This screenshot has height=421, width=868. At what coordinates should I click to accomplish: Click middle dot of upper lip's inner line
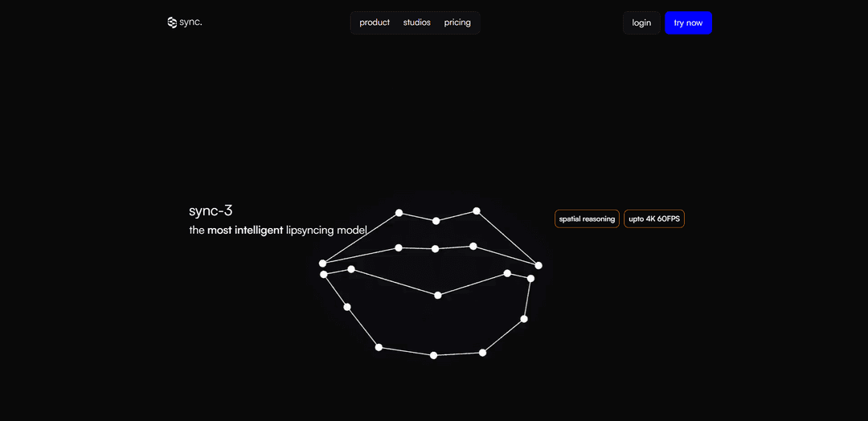(x=435, y=249)
